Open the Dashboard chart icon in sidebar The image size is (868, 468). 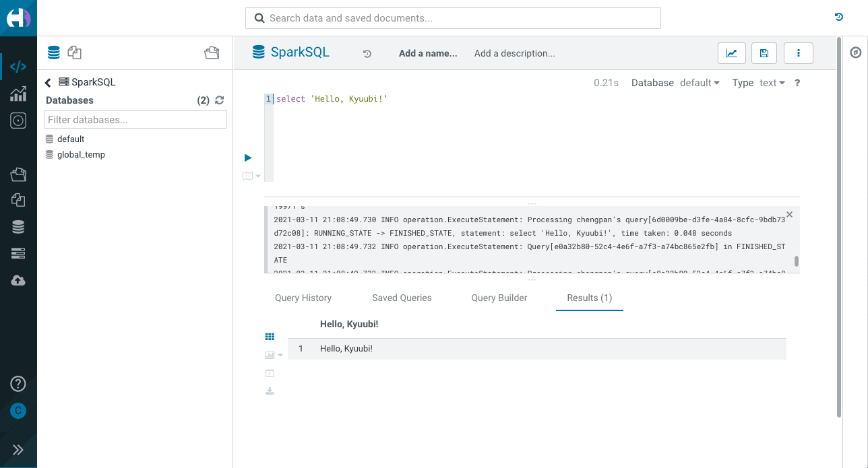click(18, 94)
